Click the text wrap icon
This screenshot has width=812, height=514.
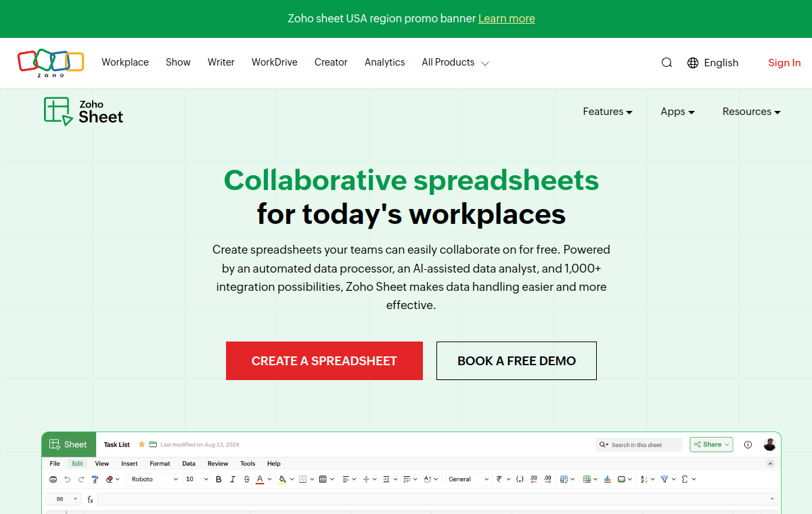[407, 480]
